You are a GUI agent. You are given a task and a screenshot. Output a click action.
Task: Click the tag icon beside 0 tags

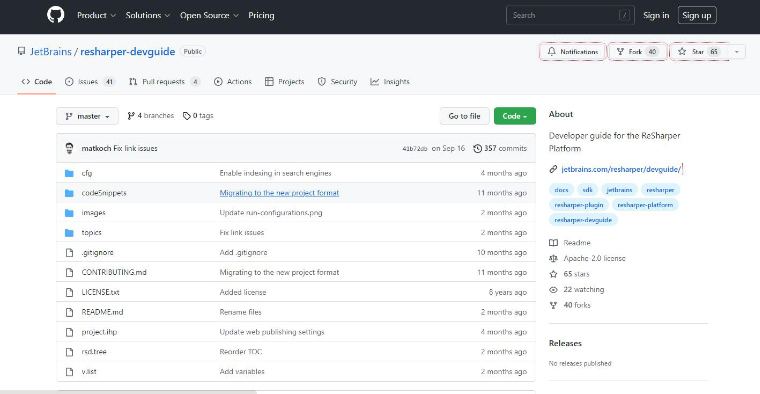[187, 116]
